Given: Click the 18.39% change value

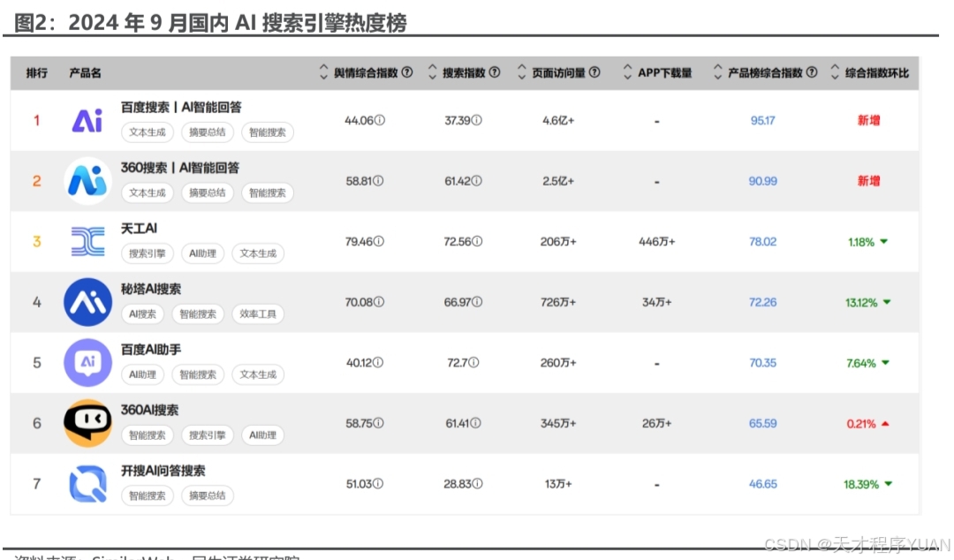Looking at the screenshot, I should (x=861, y=485).
